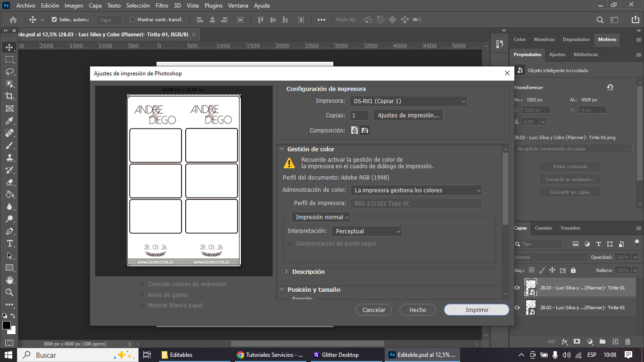Collapse the Posición y tamaño section

click(282, 290)
